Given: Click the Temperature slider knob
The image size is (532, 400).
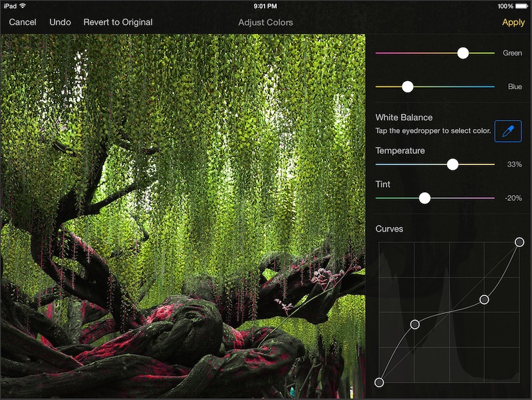Looking at the screenshot, I should point(452,164).
